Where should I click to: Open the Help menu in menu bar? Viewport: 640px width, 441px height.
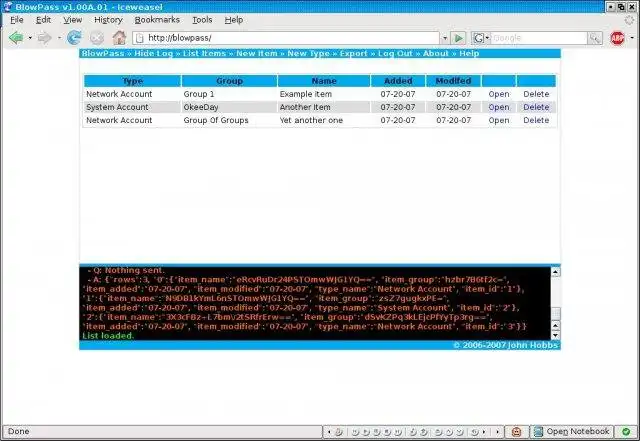click(234, 20)
